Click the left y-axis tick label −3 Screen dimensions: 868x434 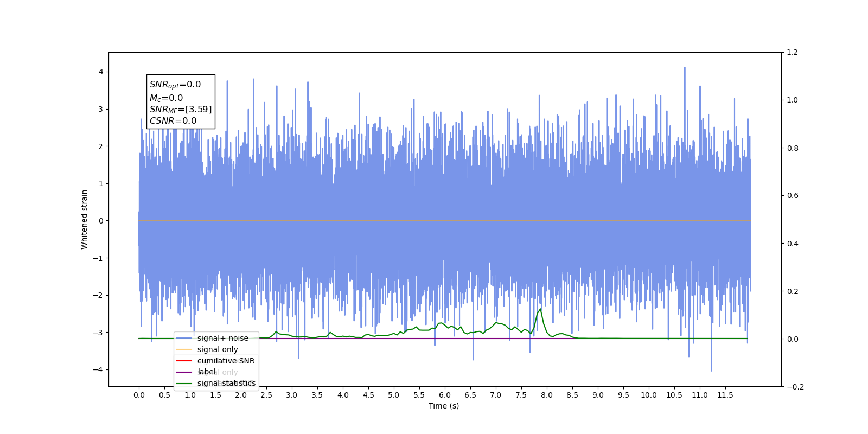[x=98, y=333]
